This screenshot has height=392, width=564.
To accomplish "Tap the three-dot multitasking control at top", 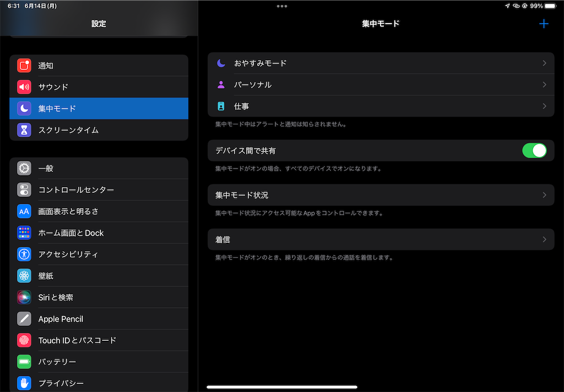I will click(x=282, y=6).
